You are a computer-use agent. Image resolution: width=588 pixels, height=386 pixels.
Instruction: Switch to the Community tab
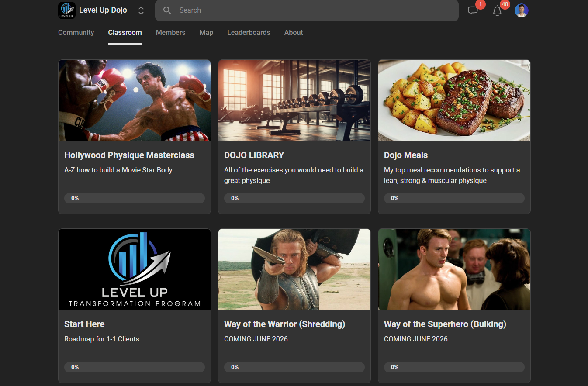pyautogui.click(x=76, y=32)
